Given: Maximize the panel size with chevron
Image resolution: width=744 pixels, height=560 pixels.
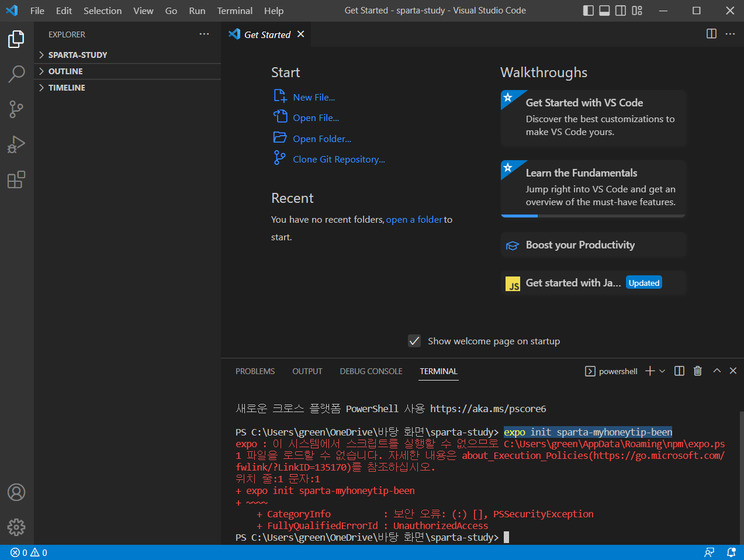Looking at the screenshot, I should point(717,371).
